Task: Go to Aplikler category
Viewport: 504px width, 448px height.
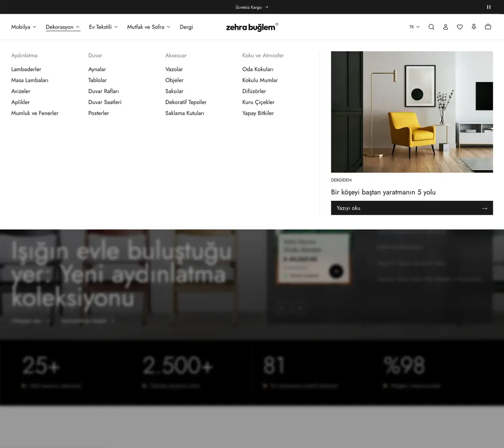Action: pos(21,102)
